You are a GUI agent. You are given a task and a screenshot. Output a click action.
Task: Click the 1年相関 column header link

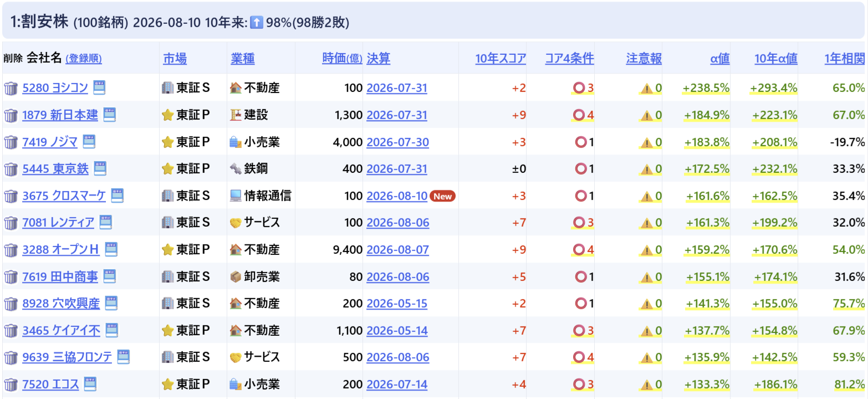coord(845,59)
